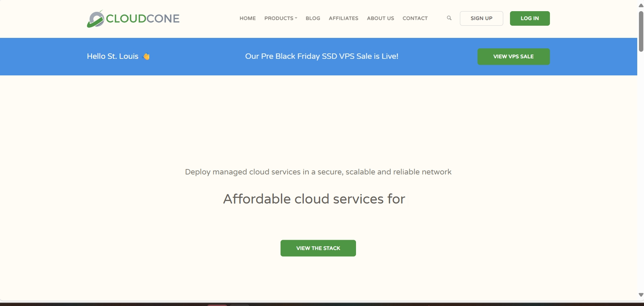This screenshot has width=644, height=306.
Task: Navigate to the AFFILIATES page
Action: click(x=343, y=18)
